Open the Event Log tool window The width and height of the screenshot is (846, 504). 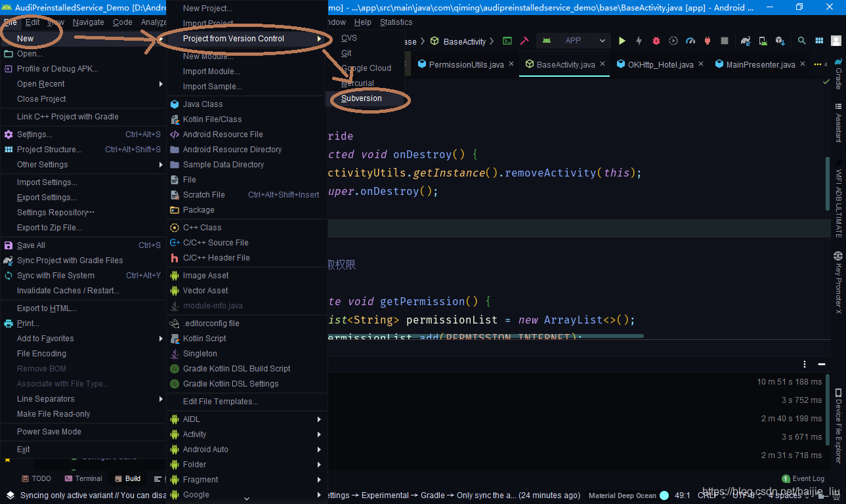point(803,478)
